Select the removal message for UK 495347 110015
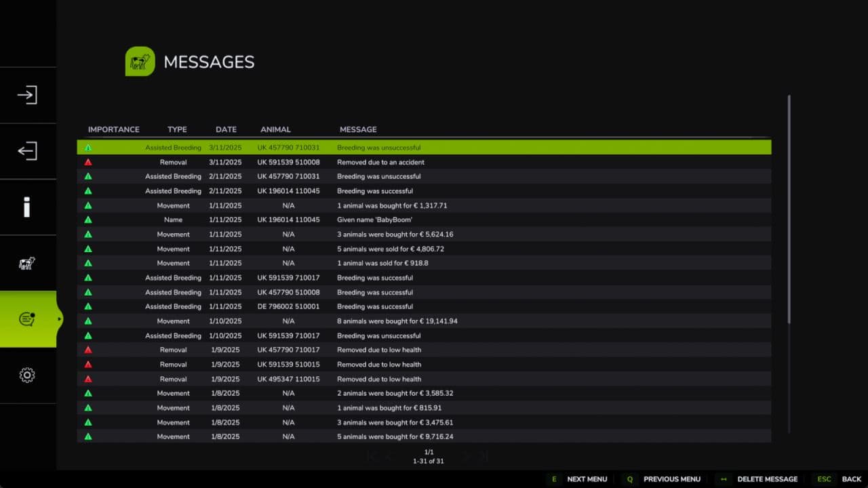The image size is (868, 488). (378, 380)
